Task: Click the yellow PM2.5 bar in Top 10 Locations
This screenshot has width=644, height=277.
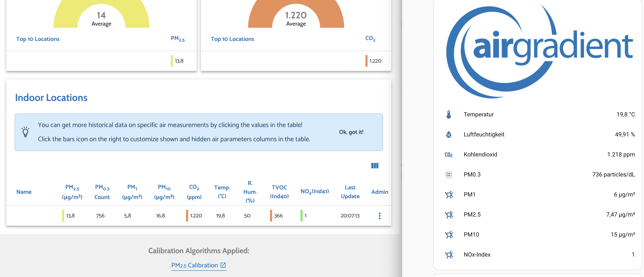Action: click(172, 61)
